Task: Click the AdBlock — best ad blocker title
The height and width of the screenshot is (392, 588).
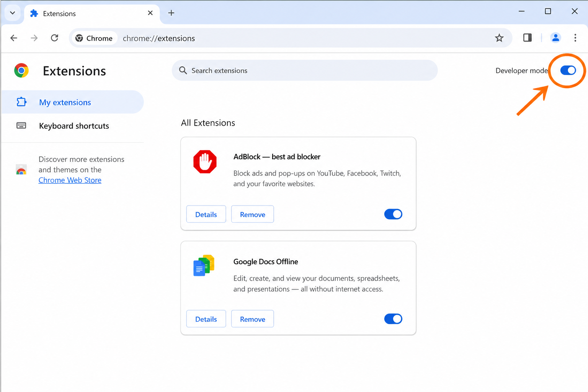Action: (277, 157)
